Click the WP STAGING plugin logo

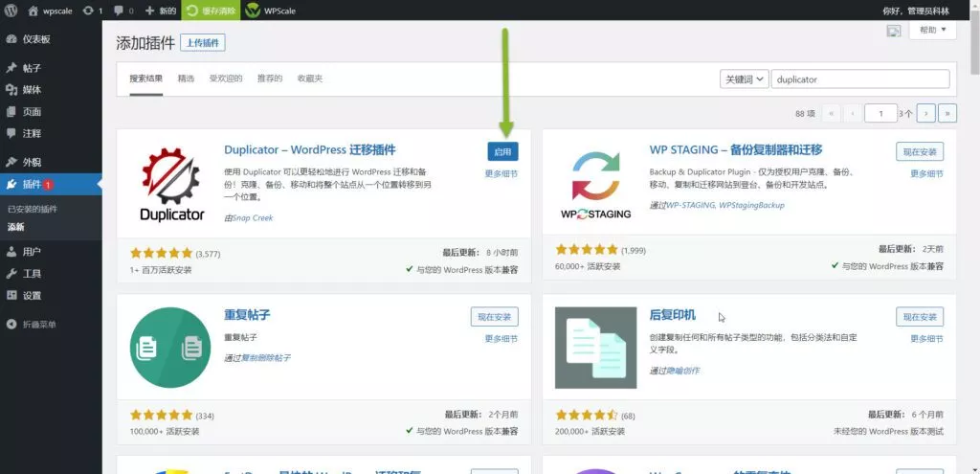(x=596, y=184)
